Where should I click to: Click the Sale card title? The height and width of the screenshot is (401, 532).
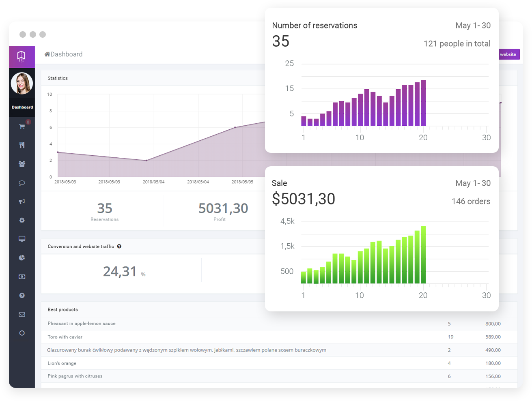pyautogui.click(x=279, y=183)
